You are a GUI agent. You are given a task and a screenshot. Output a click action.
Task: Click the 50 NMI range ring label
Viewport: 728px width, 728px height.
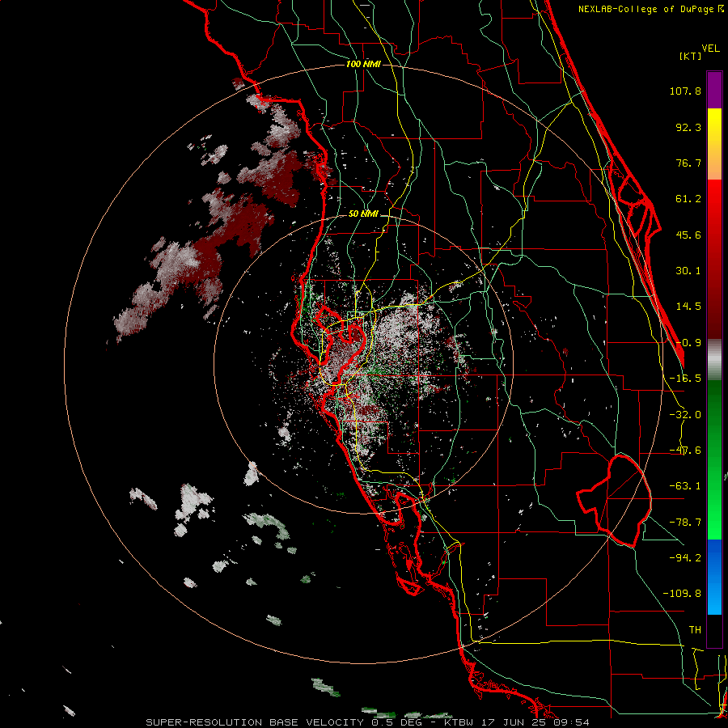[x=363, y=214]
